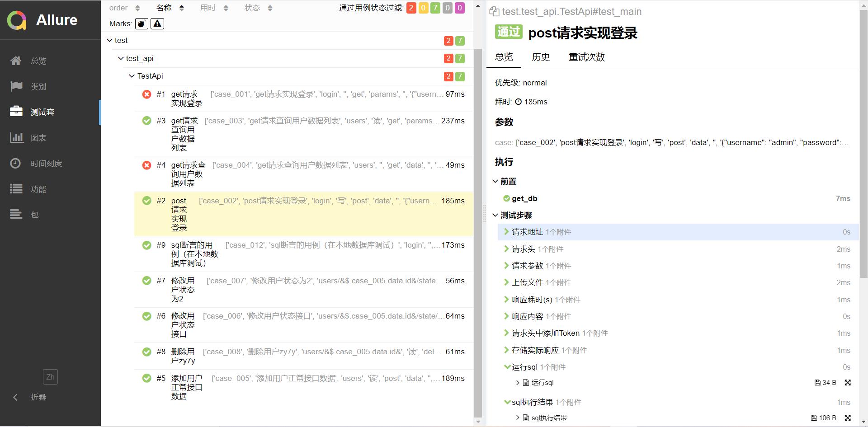
Task: Open the 包 packages icon
Action: [16, 214]
